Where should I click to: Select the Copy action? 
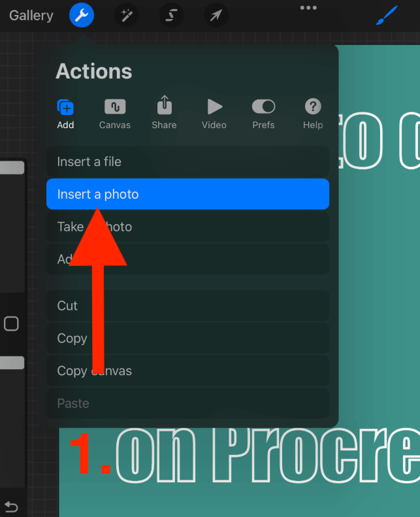coord(187,339)
